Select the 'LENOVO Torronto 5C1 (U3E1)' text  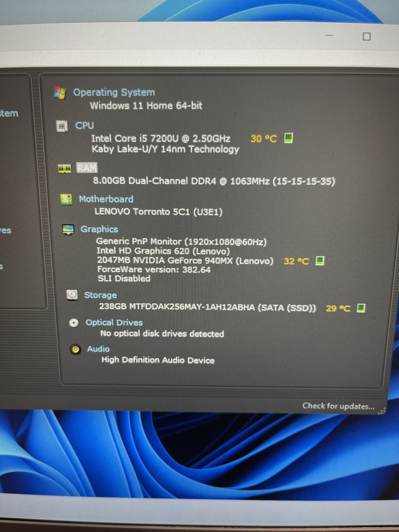[x=159, y=212]
